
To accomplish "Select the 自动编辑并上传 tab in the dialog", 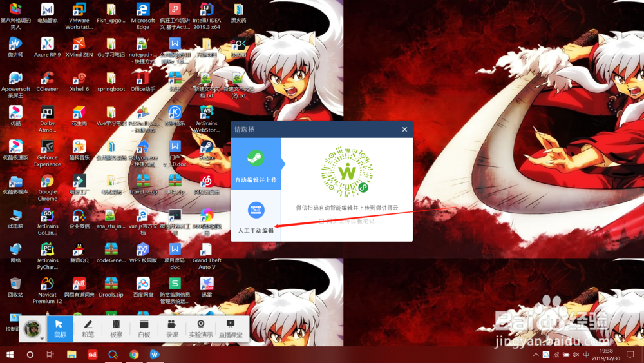I will click(x=256, y=164).
